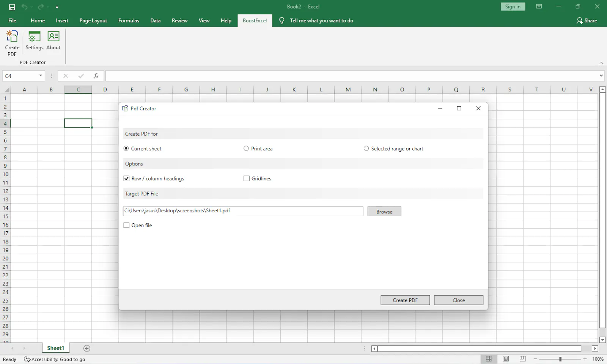Click the Insert Function fx icon
The width and height of the screenshot is (607, 364).
[96, 76]
